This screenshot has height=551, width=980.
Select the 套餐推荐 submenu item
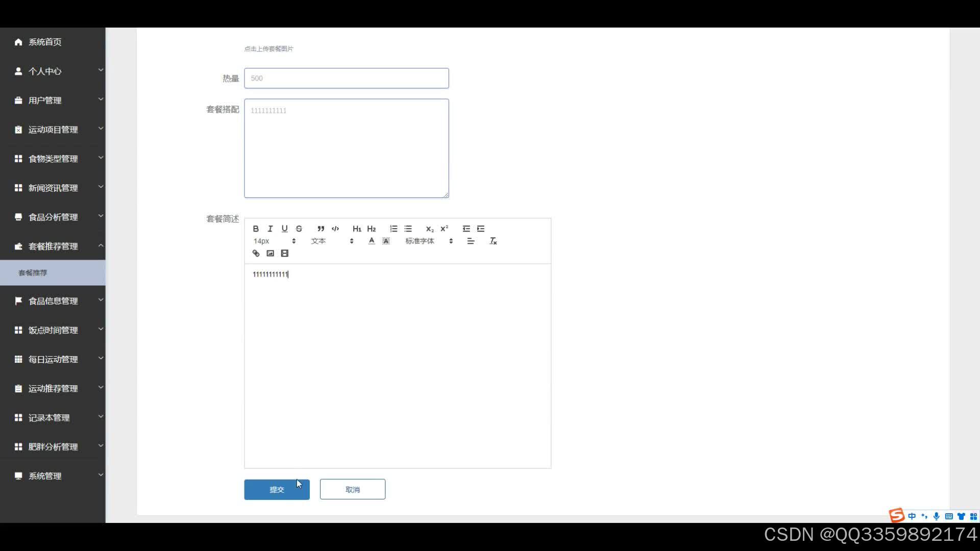53,272
